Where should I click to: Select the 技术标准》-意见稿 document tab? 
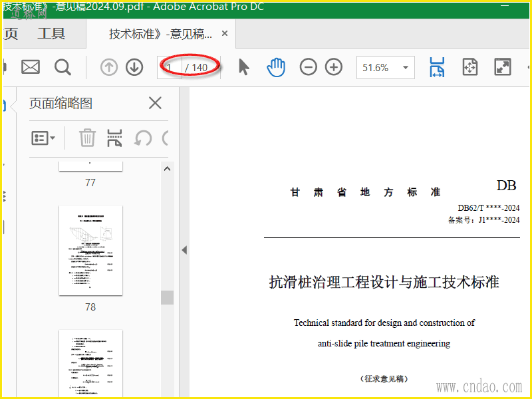(x=160, y=34)
